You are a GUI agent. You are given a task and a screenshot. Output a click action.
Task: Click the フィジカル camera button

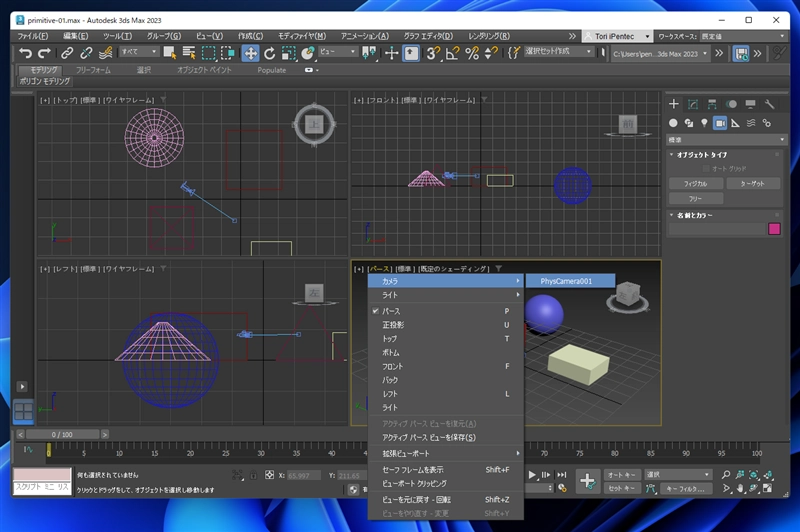[x=696, y=184]
